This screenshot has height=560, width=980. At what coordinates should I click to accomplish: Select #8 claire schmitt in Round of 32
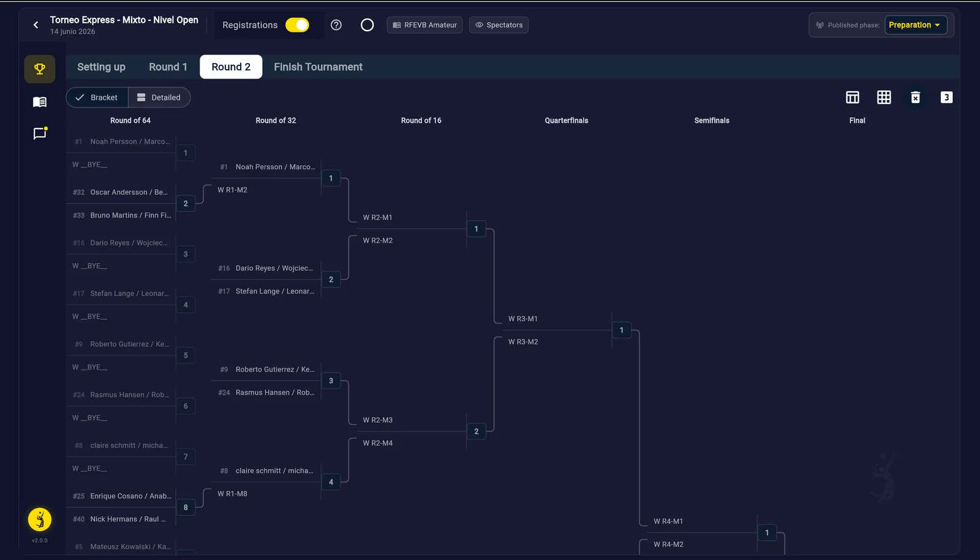click(266, 471)
